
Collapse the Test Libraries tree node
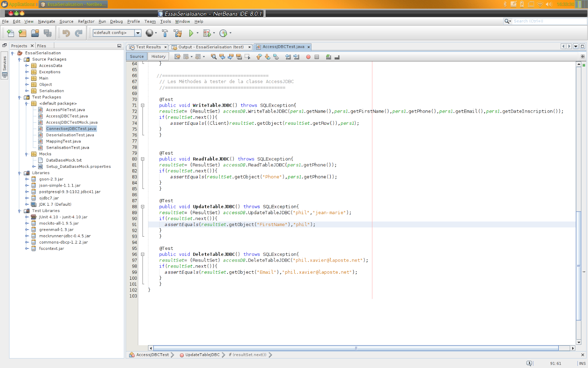click(19, 211)
